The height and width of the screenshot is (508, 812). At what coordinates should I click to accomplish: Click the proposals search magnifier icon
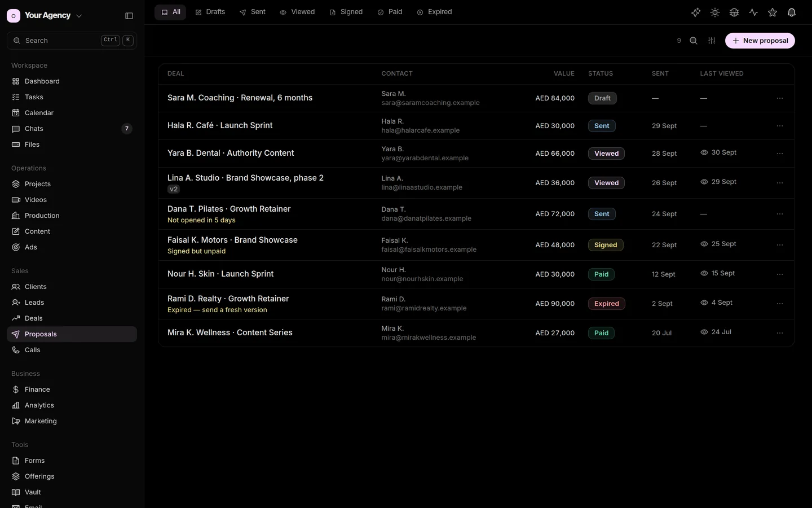pos(694,41)
